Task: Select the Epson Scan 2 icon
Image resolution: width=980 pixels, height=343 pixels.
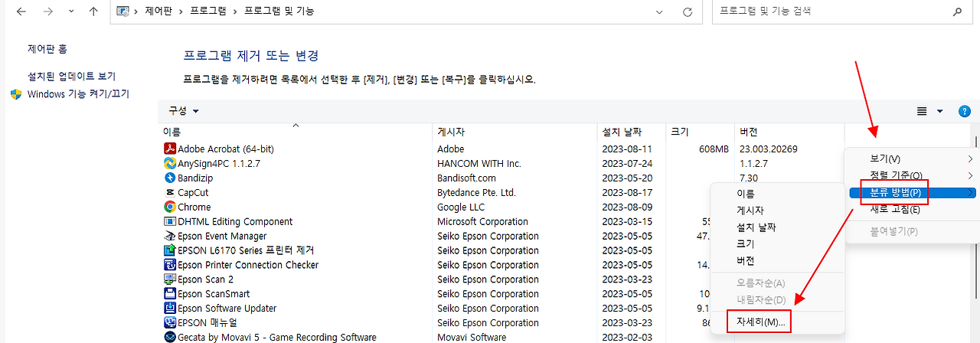Action: [170, 279]
